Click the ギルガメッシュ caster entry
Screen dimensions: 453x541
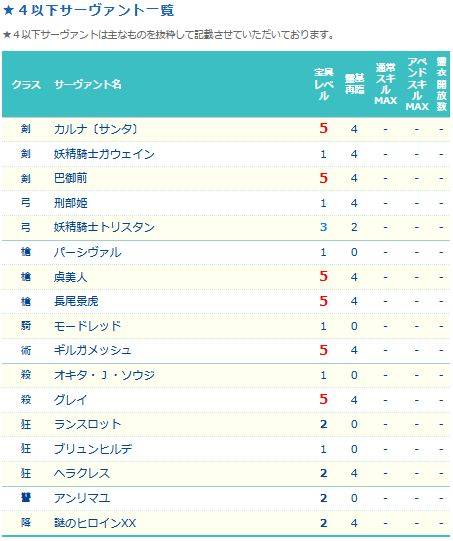(x=92, y=350)
